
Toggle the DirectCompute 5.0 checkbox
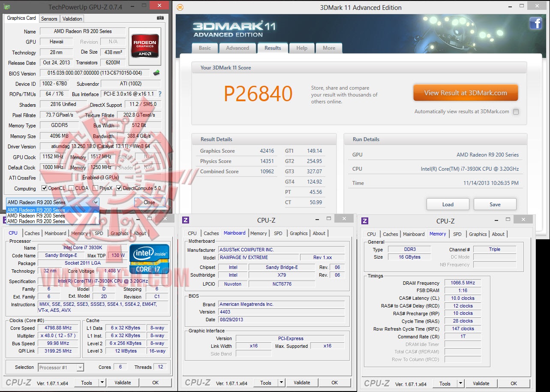point(119,188)
